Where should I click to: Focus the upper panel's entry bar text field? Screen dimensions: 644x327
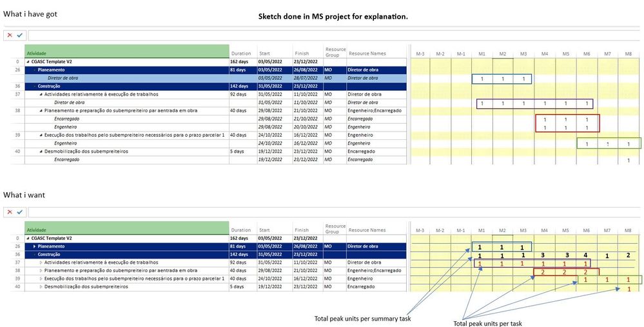point(333,35)
